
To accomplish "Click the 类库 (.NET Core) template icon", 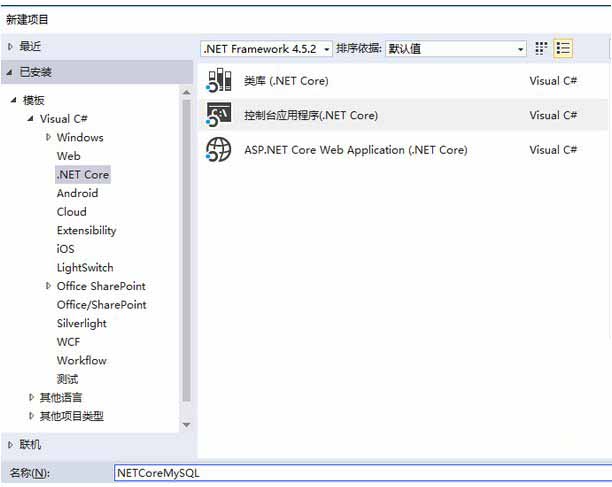I will (218, 81).
